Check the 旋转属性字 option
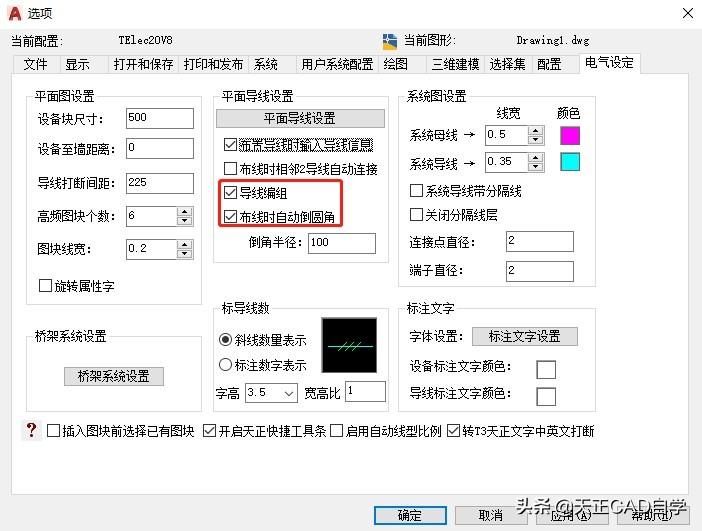 pos(45,286)
